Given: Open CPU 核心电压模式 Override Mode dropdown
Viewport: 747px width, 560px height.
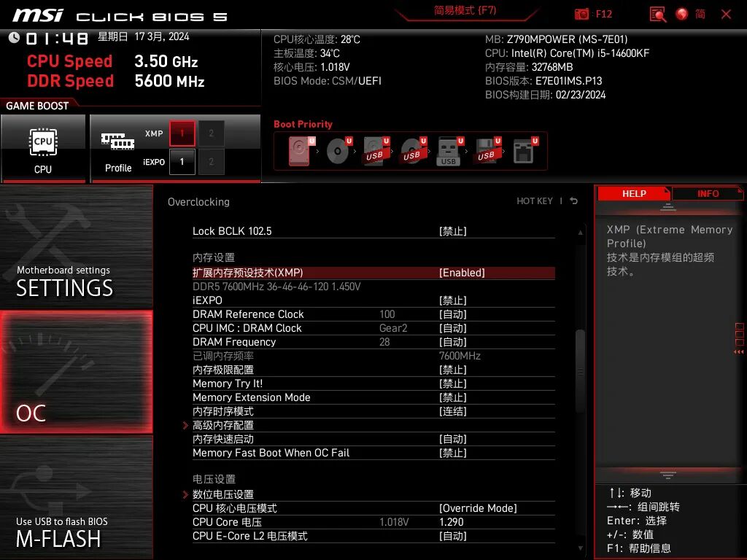Looking at the screenshot, I should pos(478,508).
